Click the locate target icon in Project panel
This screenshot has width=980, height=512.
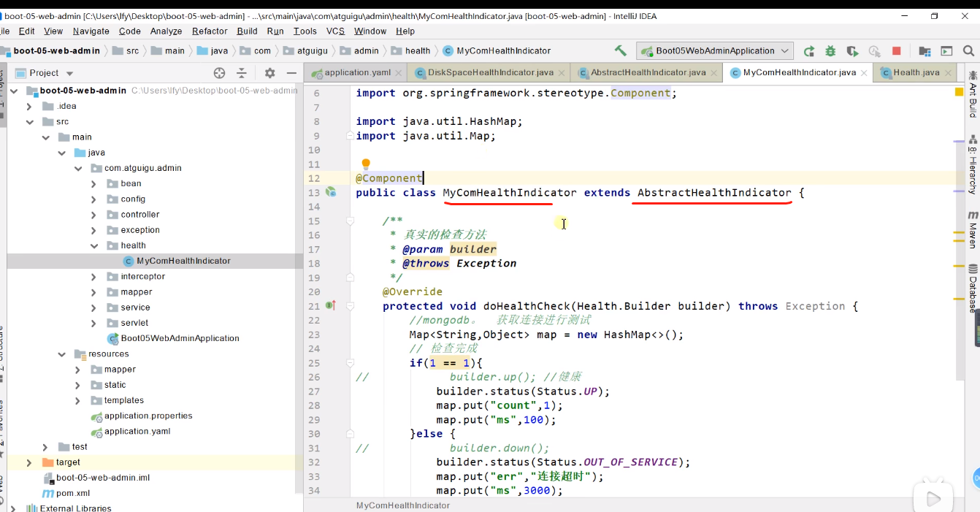pos(219,73)
